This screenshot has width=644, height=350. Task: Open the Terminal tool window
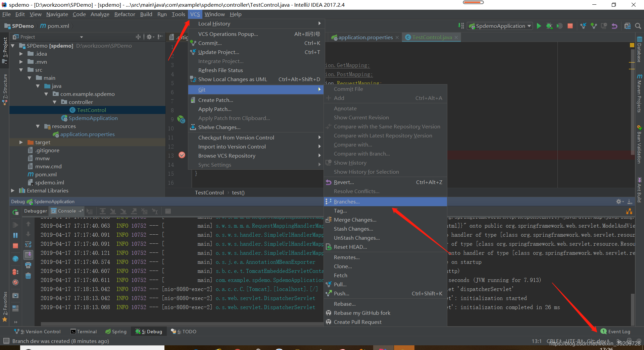click(x=84, y=331)
